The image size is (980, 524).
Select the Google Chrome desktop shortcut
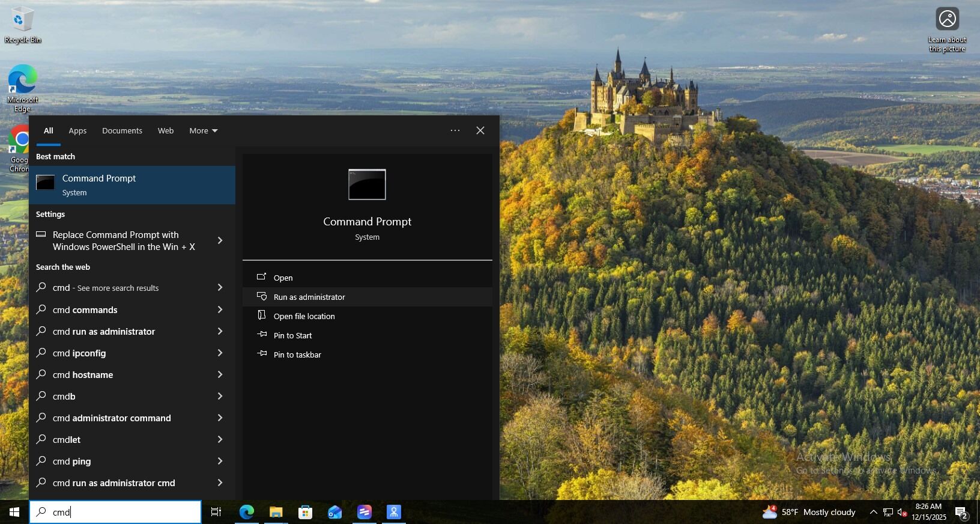coord(18,148)
